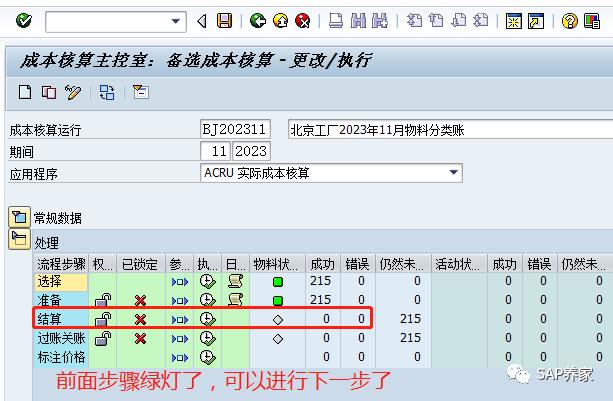Click the Last Page icon
The width and height of the screenshot is (613, 401).
[x=480, y=21]
